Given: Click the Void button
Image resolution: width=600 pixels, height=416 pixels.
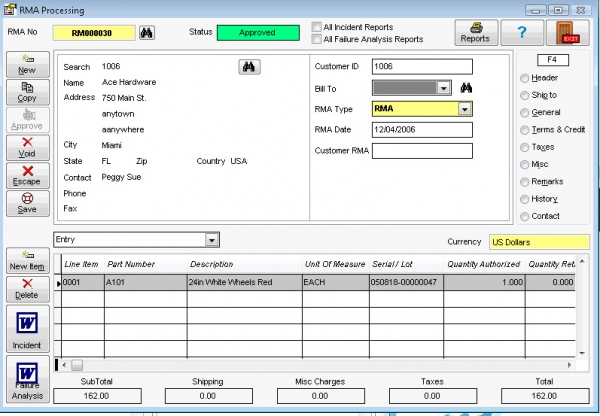Looking at the screenshot, I should click(x=27, y=148).
